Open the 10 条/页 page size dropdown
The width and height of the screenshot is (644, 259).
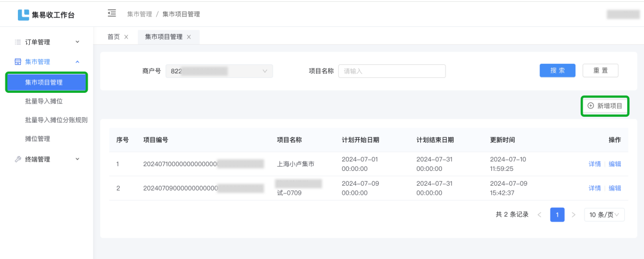(x=604, y=215)
